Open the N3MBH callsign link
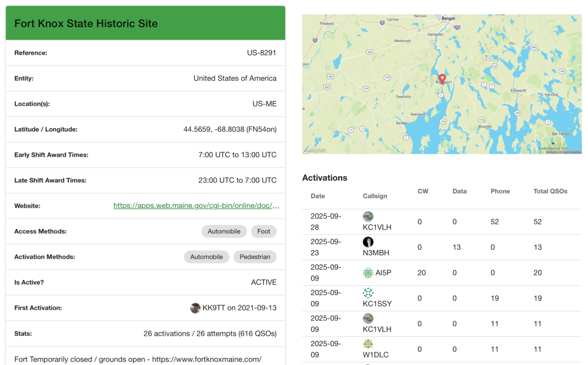Viewport: 588px width, 365px height. [376, 253]
